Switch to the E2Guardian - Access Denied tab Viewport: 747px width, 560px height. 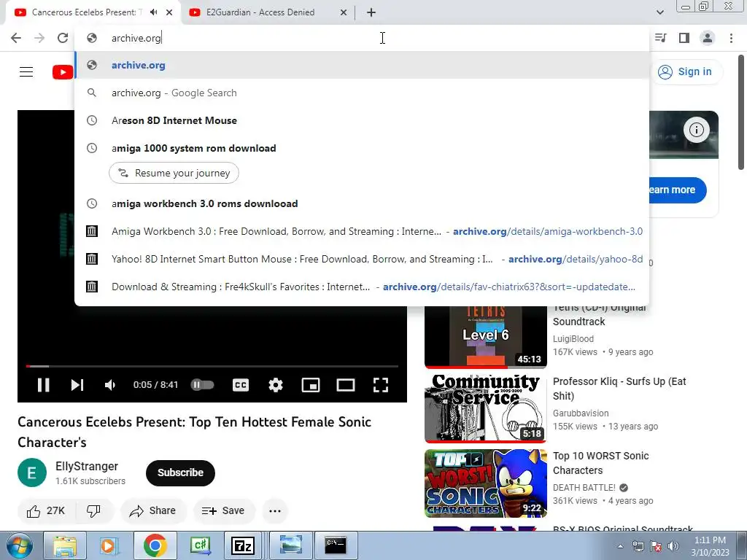260,12
